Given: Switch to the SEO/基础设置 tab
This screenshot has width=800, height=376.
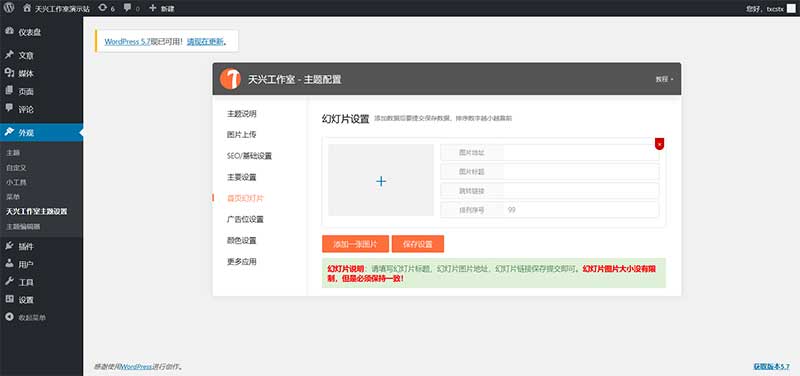Looking at the screenshot, I should 249,156.
